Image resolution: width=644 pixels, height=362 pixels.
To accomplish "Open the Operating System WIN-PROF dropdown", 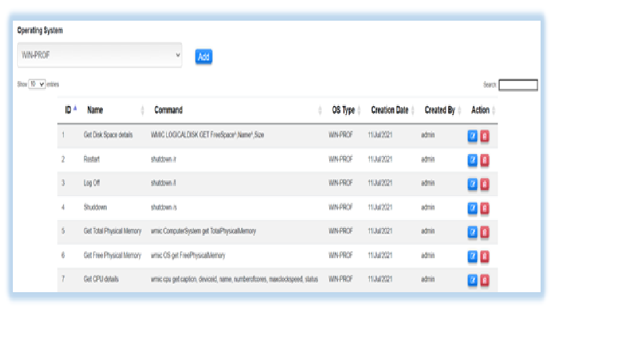I will [100, 55].
